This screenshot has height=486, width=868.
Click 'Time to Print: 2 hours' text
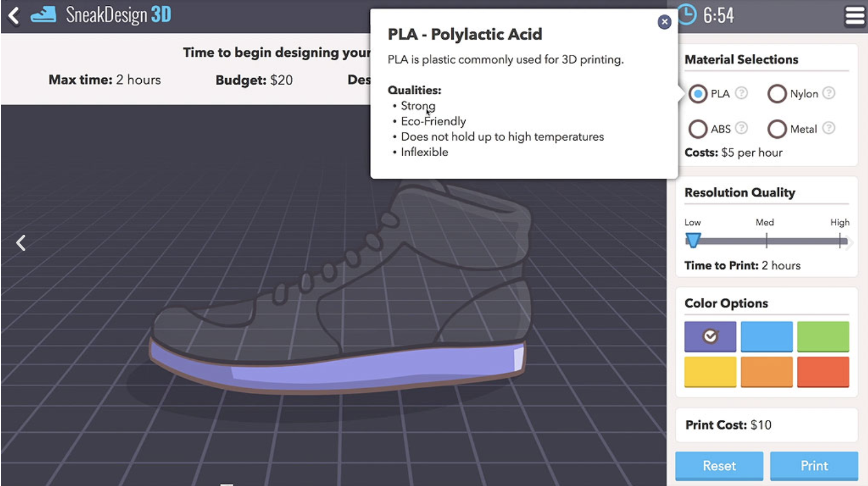click(742, 266)
